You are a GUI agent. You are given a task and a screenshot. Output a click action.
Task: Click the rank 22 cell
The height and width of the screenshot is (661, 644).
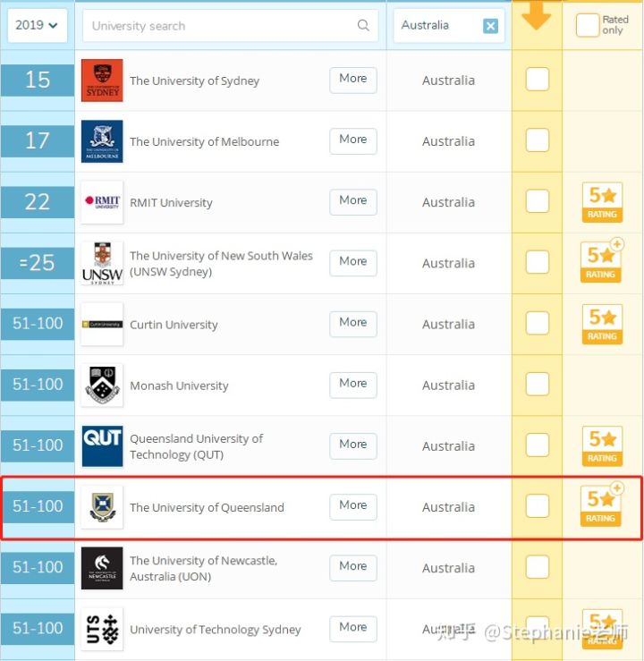coord(38,202)
